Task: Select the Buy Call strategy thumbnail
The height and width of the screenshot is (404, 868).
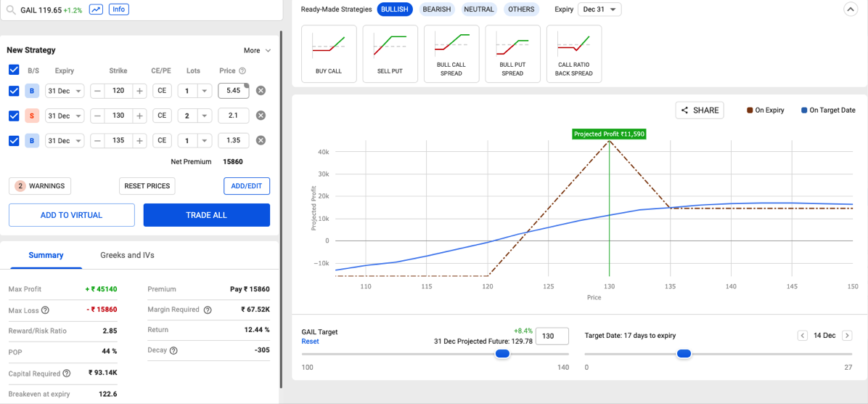Action: coord(329,54)
